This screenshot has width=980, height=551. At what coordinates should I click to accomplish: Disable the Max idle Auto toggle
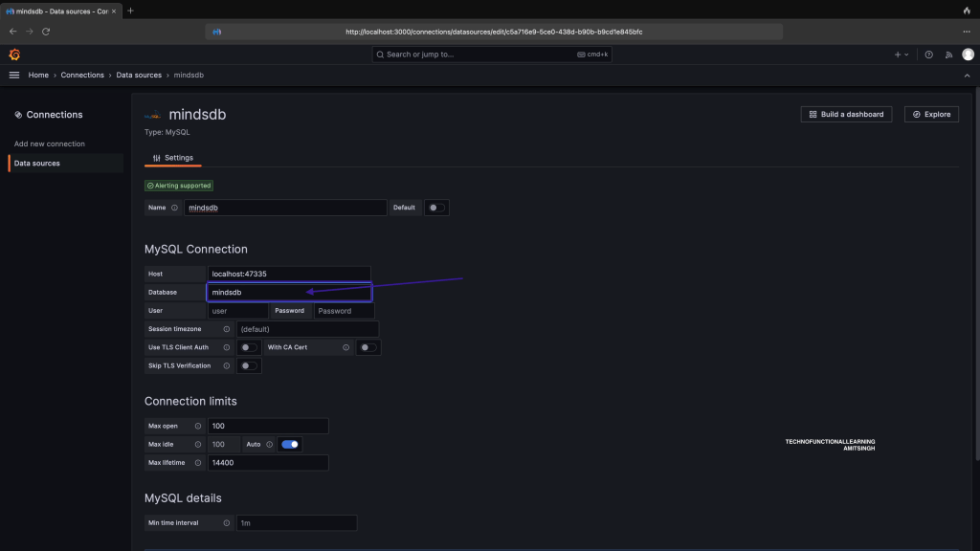pos(290,444)
